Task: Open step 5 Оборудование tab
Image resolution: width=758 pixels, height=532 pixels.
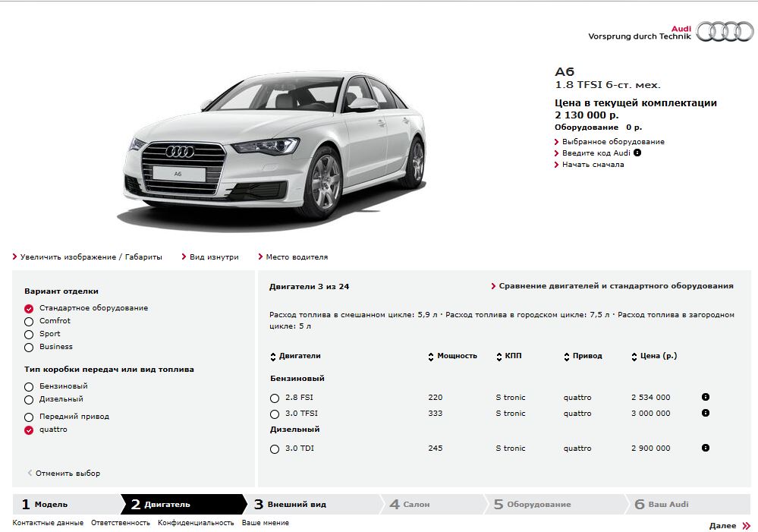Action: coord(555,504)
